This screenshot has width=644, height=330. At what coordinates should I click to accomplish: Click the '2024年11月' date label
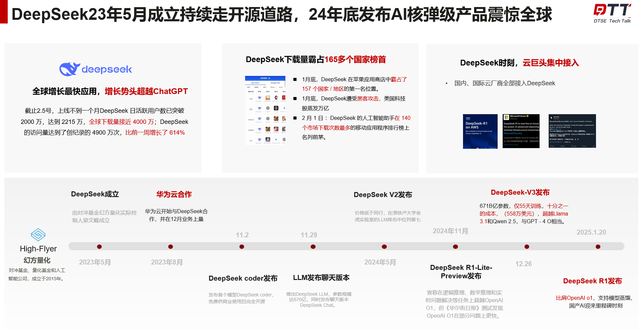click(x=450, y=231)
